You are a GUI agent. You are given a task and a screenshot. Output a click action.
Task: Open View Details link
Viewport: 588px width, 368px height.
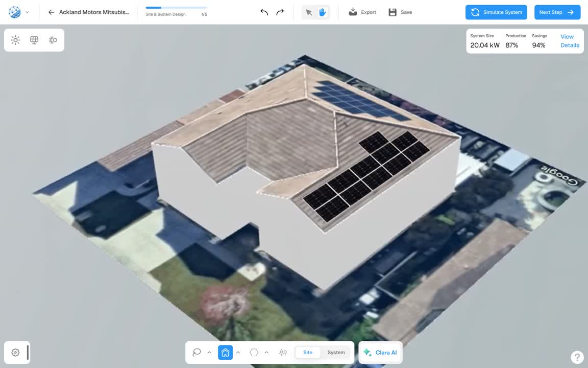570,41
